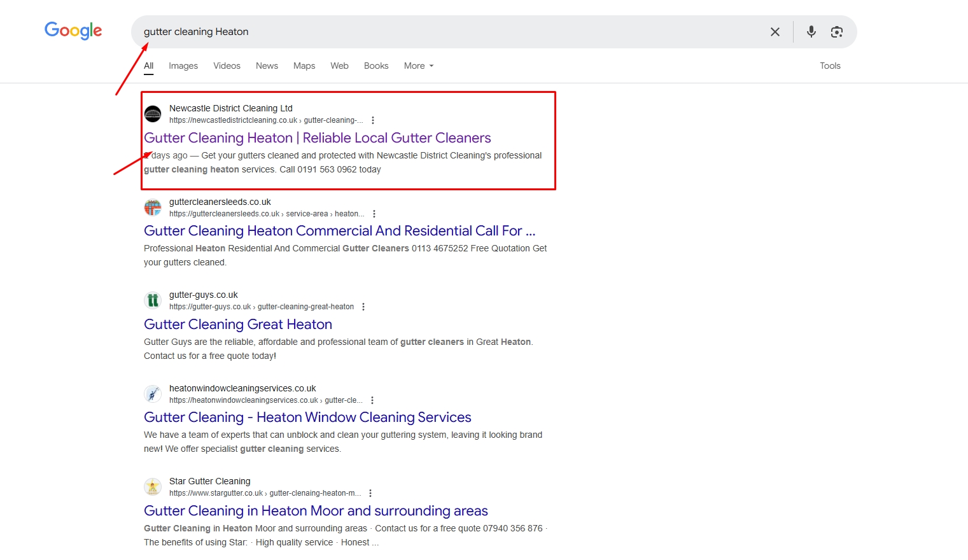Click gutter-guys.co.uk site name
The width and height of the screenshot is (968, 560).
204,295
